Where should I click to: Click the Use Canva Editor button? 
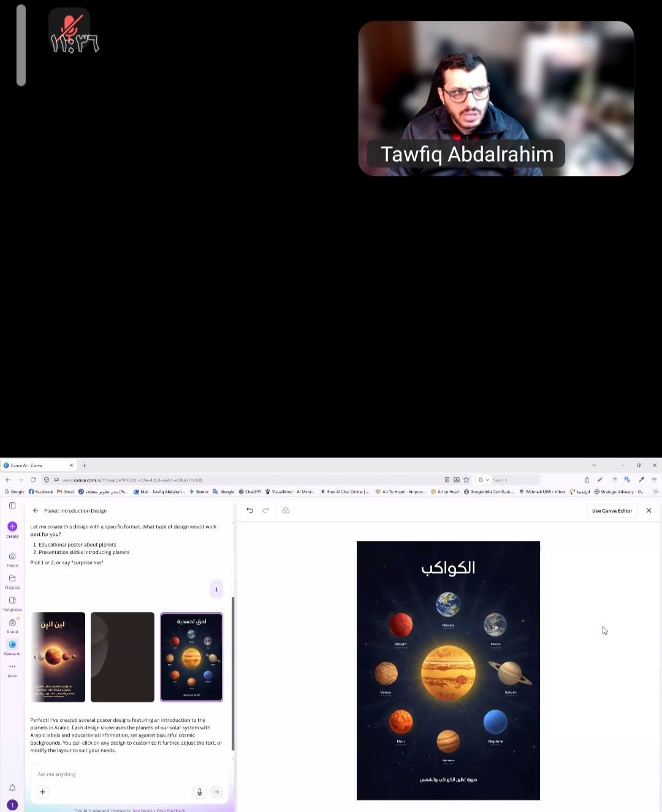(612, 510)
